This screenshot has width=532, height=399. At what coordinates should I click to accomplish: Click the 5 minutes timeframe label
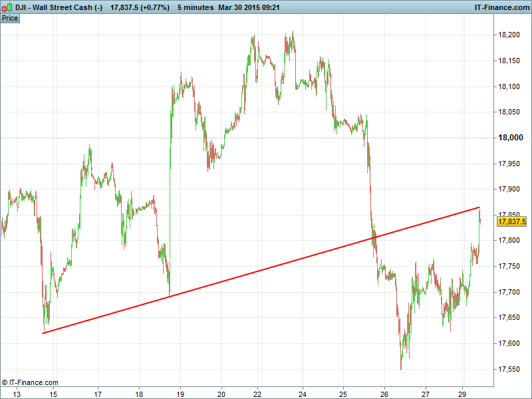(x=196, y=7)
